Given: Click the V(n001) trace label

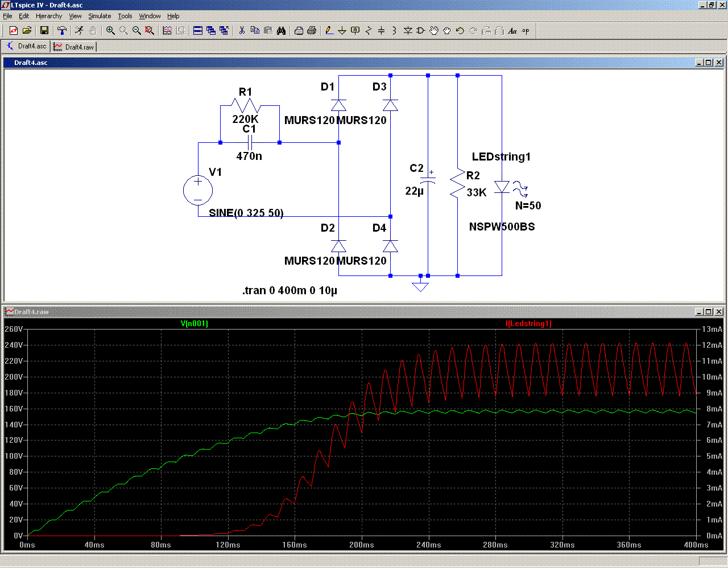Looking at the screenshot, I should 195,324.
